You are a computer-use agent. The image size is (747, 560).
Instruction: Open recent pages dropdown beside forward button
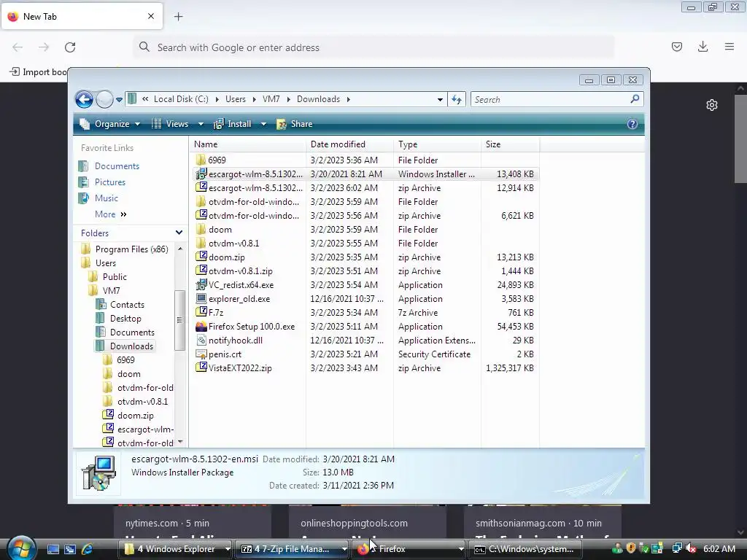click(x=119, y=99)
